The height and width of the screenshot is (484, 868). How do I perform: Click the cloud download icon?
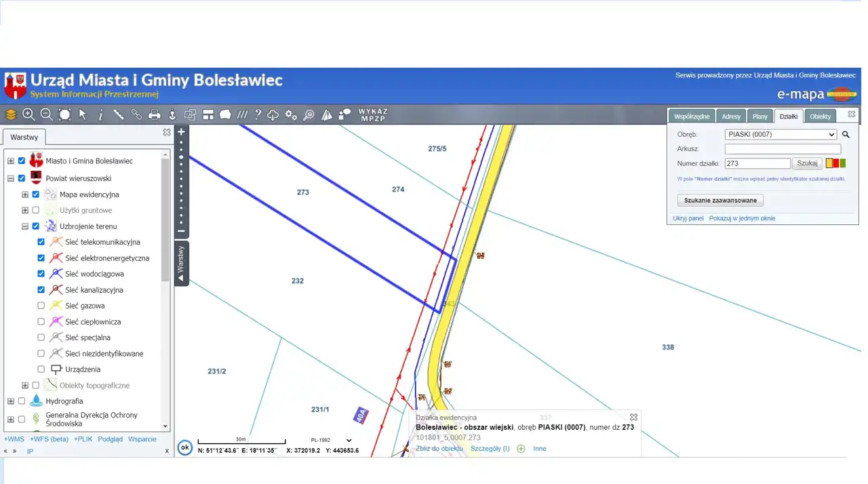point(273,115)
